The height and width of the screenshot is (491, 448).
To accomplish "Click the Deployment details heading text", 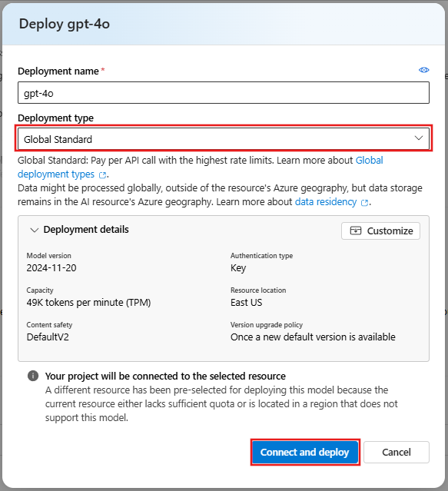I will pyautogui.click(x=86, y=230).
